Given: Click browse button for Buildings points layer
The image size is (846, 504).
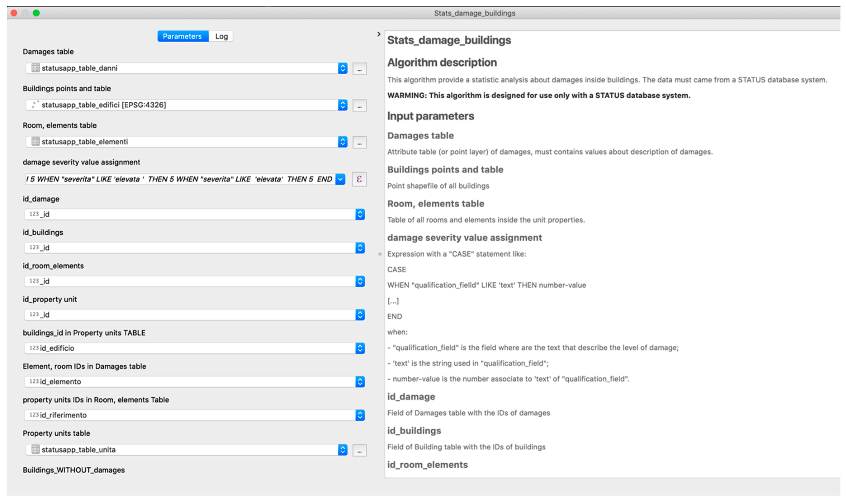Looking at the screenshot, I should [359, 105].
